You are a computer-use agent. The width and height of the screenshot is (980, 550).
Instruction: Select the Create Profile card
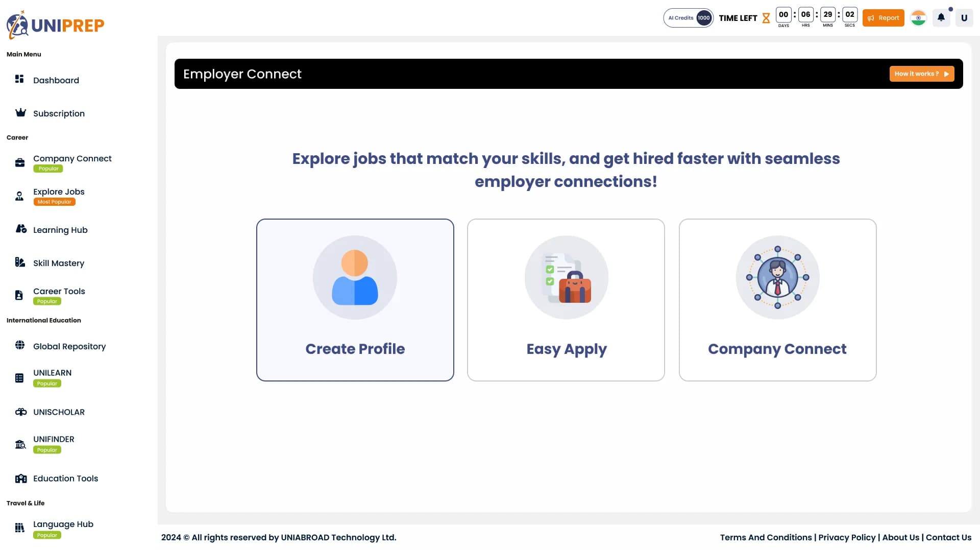(x=355, y=300)
